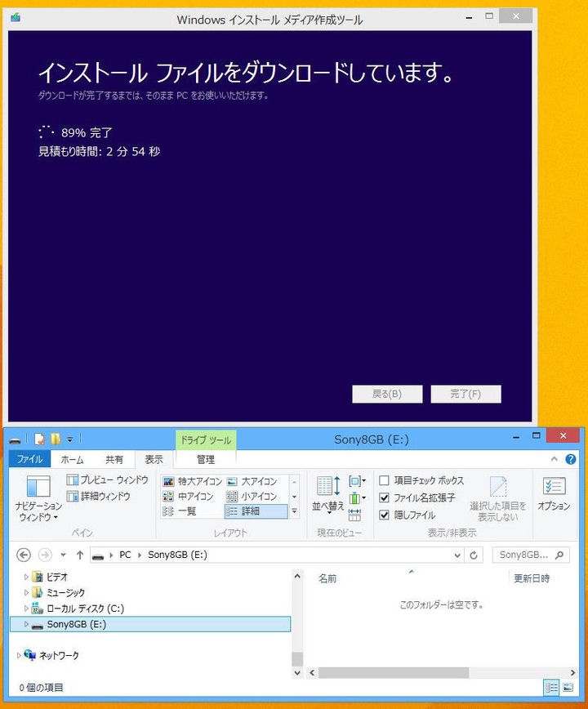
Task: Click Sony8GB (E:) breadcrumb segment
Action: point(177,555)
